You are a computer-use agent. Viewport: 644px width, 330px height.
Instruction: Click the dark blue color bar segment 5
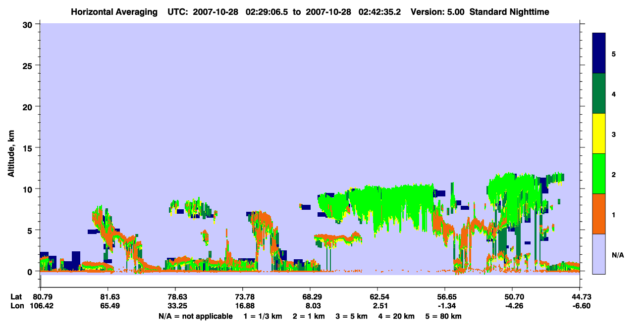click(599, 53)
